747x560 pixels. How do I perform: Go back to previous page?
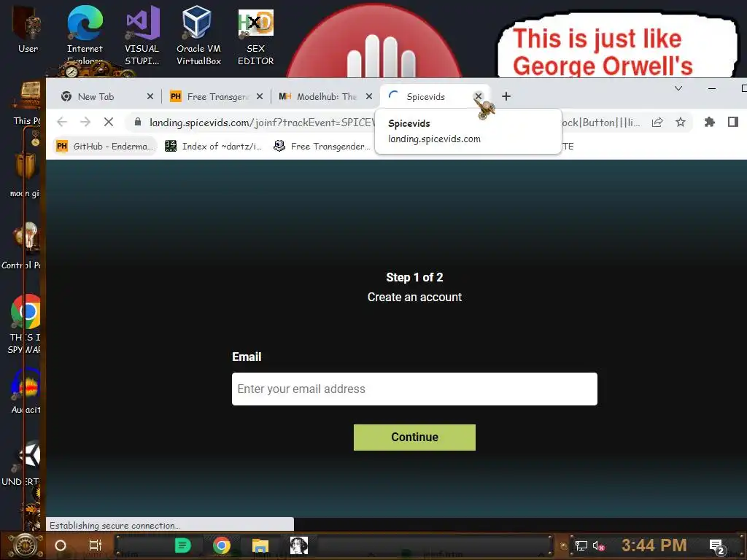coord(62,122)
